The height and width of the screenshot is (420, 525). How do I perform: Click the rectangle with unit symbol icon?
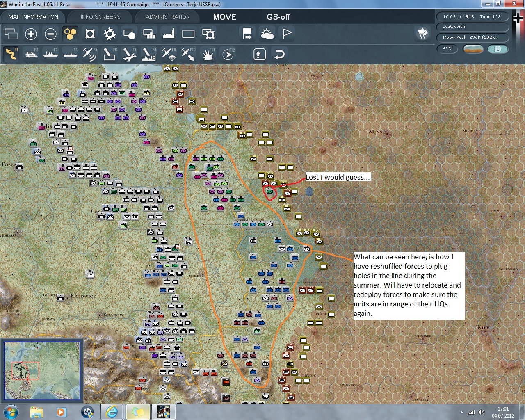(208, 34)
